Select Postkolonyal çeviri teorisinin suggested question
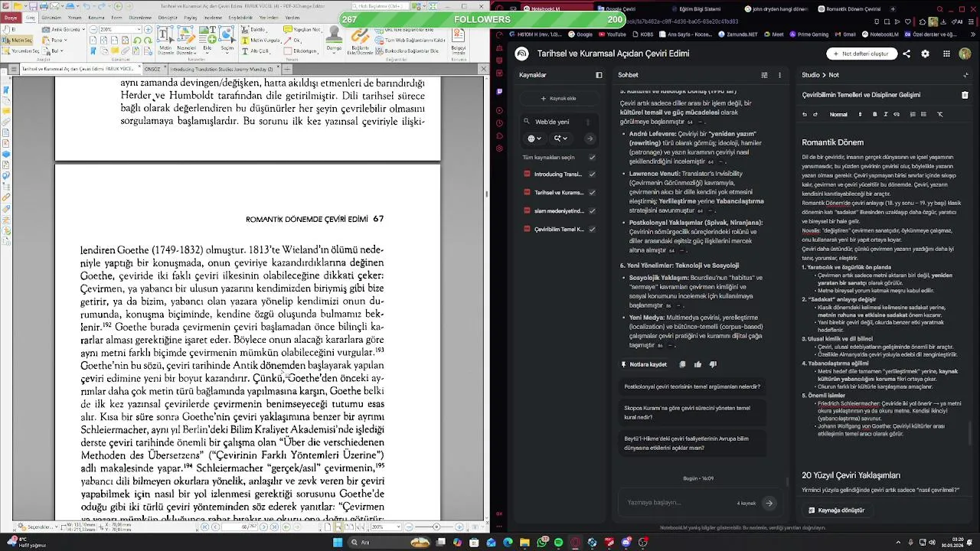Image resolution: width=980 pixels, height=551 pixels. click(691, 386)
